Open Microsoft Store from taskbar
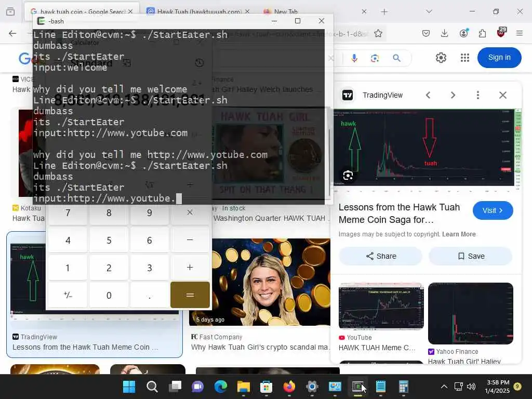The width and height of the screenshot is (532, 399). tap(267, 387)
